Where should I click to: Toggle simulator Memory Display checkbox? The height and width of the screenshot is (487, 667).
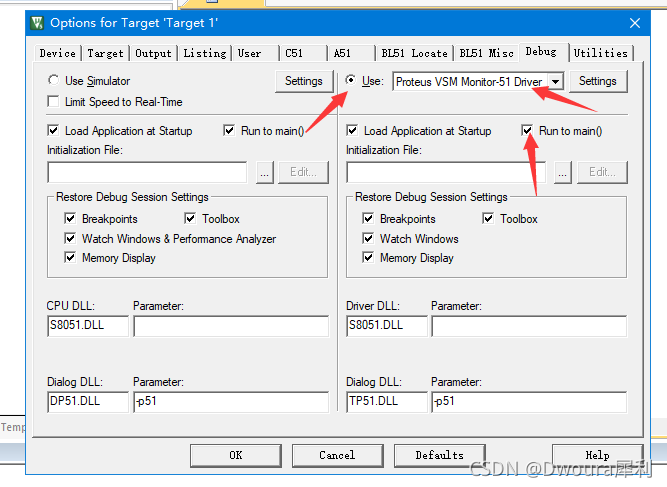click(70, 257)
